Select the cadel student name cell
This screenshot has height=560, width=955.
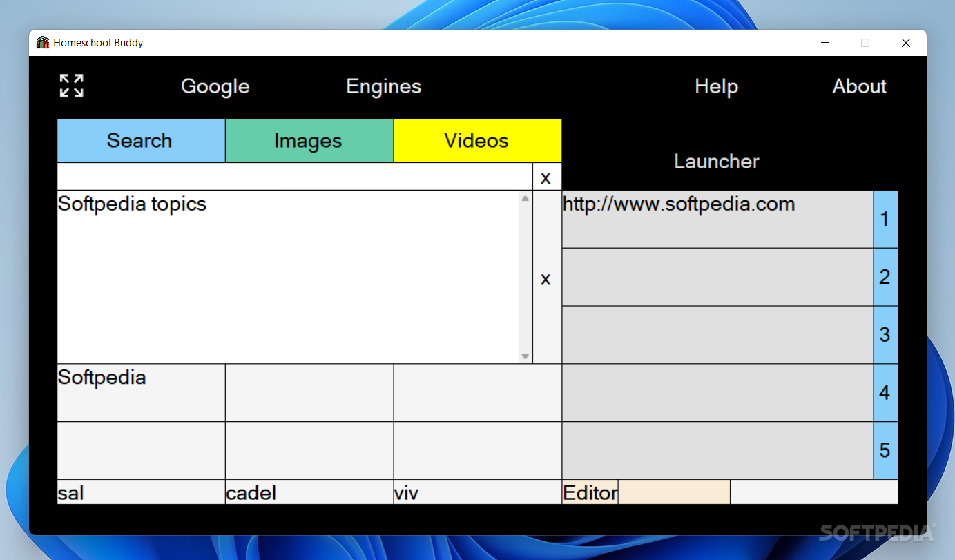(309, 492)
